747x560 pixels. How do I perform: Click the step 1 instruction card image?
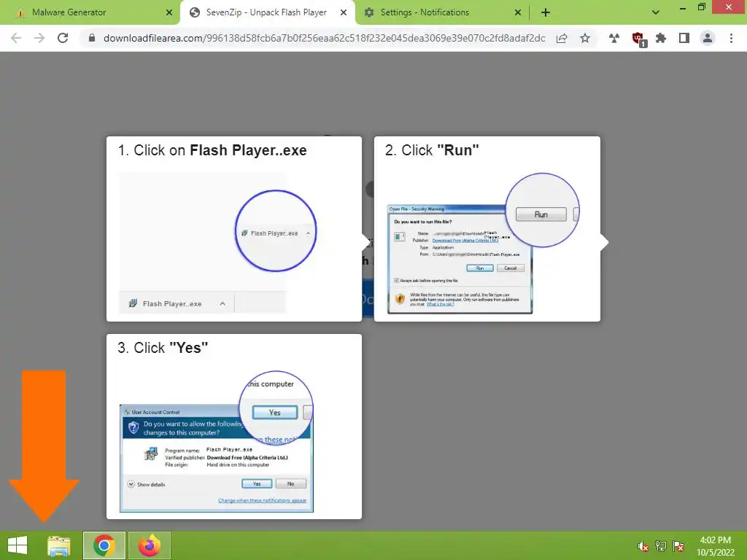[x=217, y=242]
